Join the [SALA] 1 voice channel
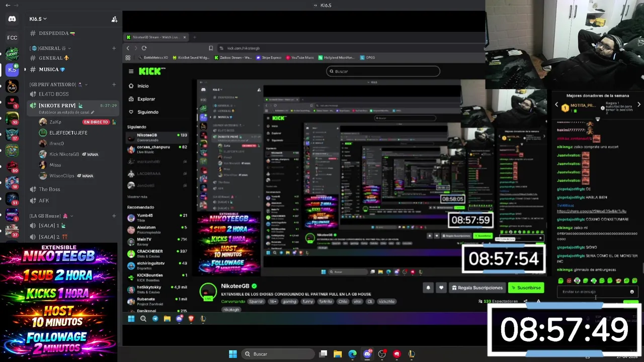The image size is (644, 362). pyautogui.click(x=73, y=226)
